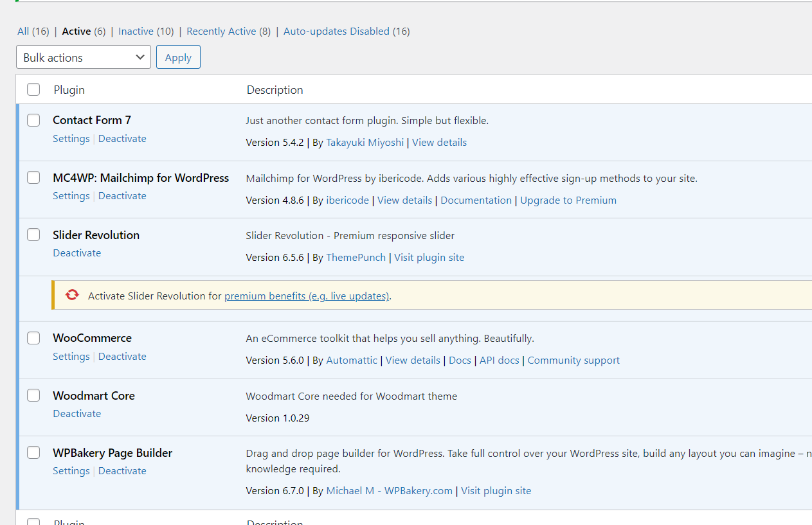The height and width of the screenshot is (525, 812).
Task: Select the WooCommerce plugin checkbox
Action: (x=33, y=338)
